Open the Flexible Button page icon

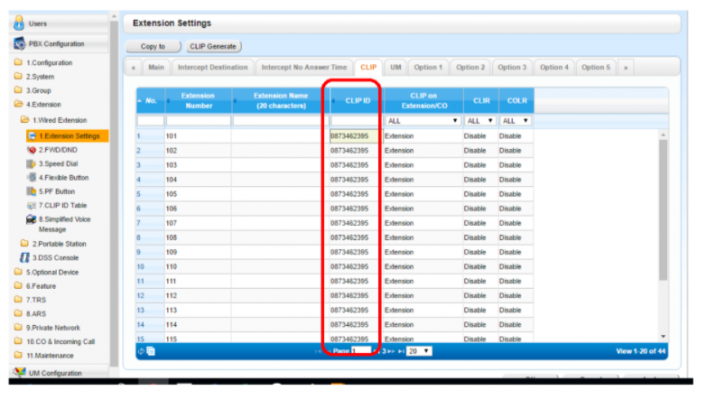(31, 177)
